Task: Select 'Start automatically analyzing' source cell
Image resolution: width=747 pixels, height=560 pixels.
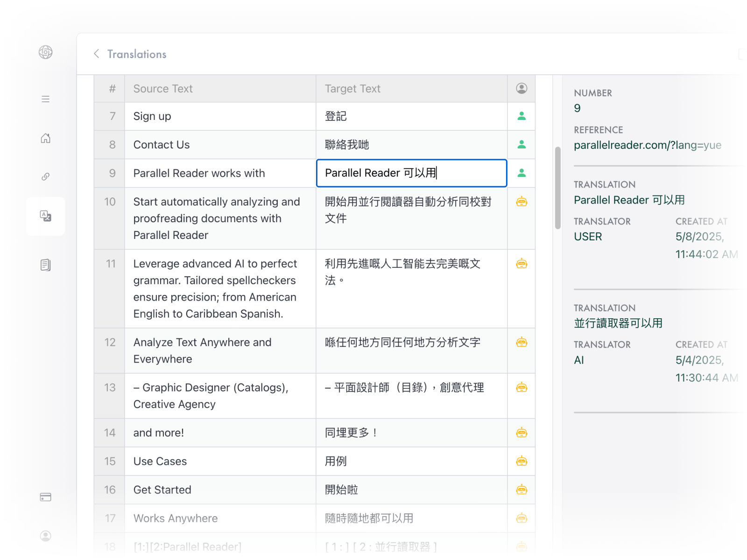Action: [x=220, y=218]
